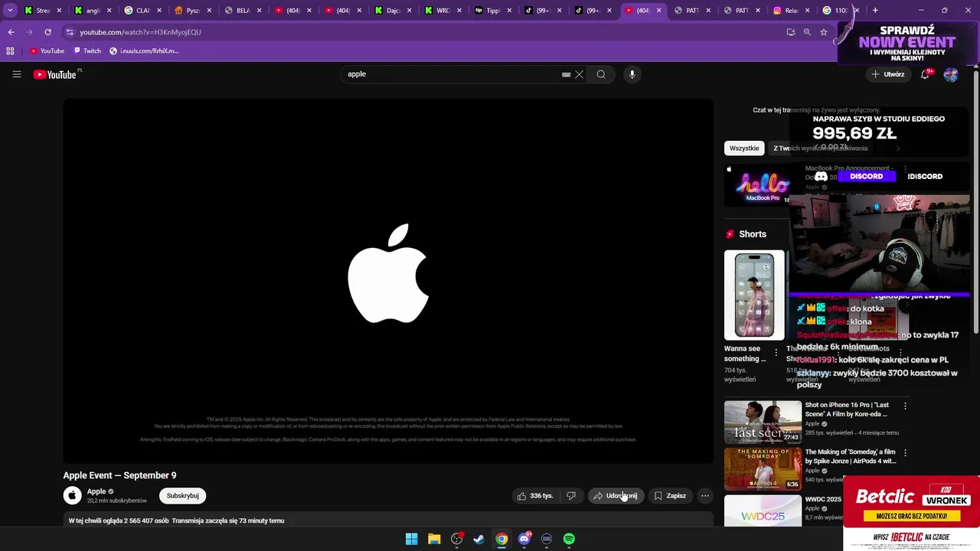Go back using the browser back arrow
Viewport: 980px width, 551px height.
(x=11, y=32)
